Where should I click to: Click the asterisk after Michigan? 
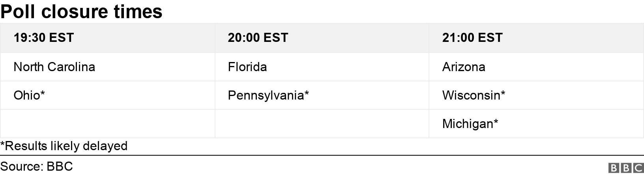click(x=496, y=122)
